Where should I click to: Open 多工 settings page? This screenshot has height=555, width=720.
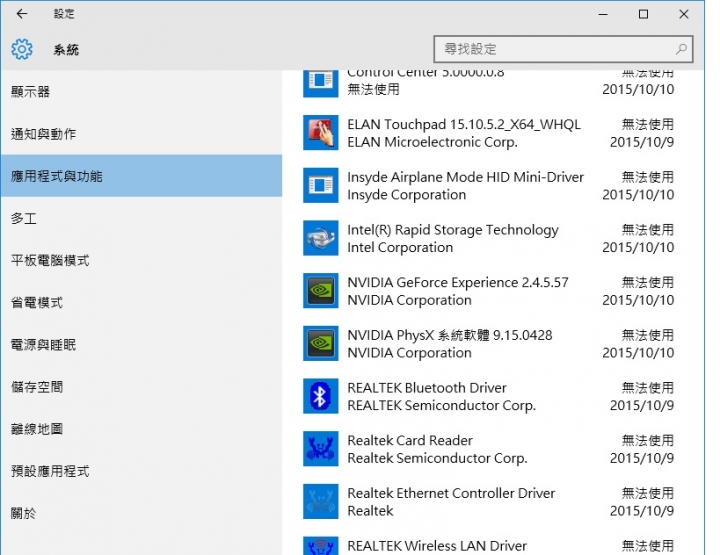[141, 219]
